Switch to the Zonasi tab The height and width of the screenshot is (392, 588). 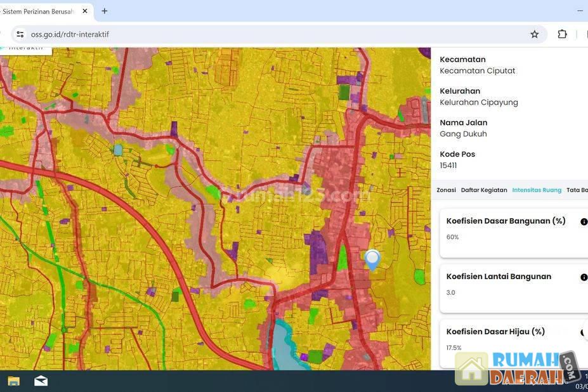(x=446, y=190)
